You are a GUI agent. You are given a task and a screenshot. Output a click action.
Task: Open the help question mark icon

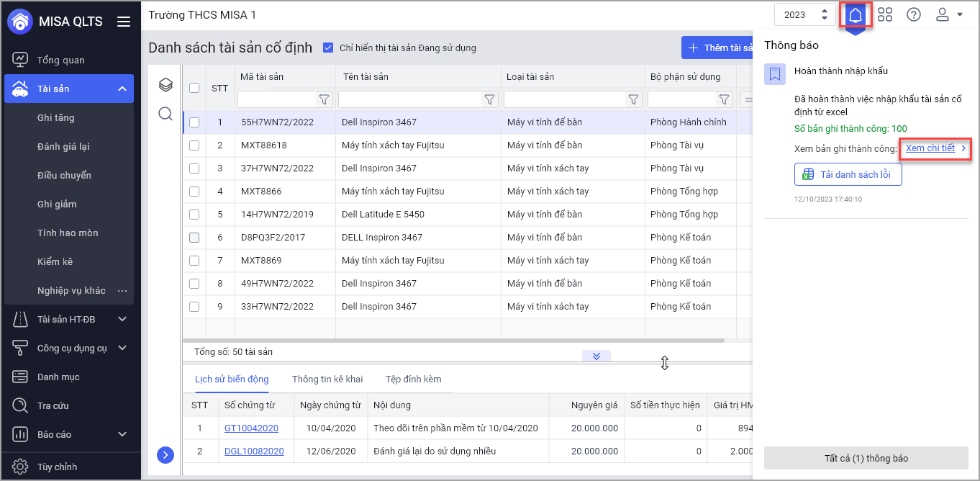pyautogui.click(x=914, y=15)
